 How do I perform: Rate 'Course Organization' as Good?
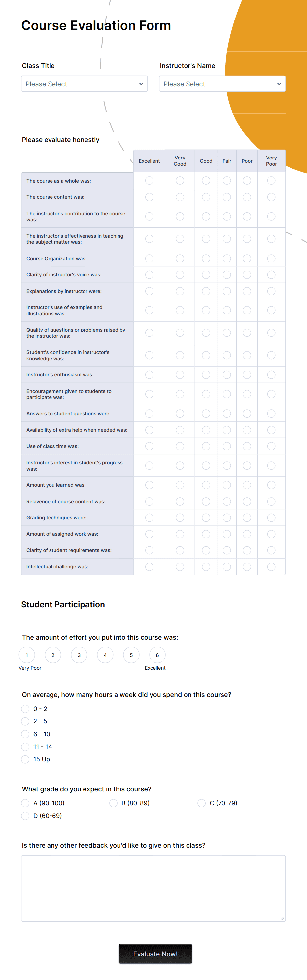point(206,258)
